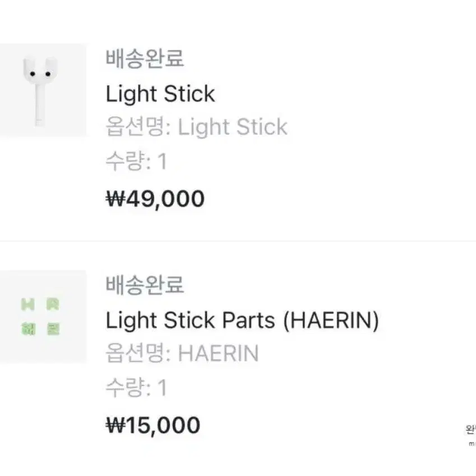Click the small cut-off 'm' text
476x476 pixels.
(473, 444)
